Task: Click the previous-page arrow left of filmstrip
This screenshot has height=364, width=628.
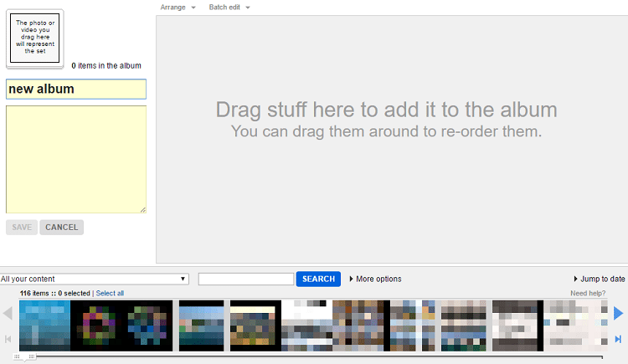Action: [8, 314]
